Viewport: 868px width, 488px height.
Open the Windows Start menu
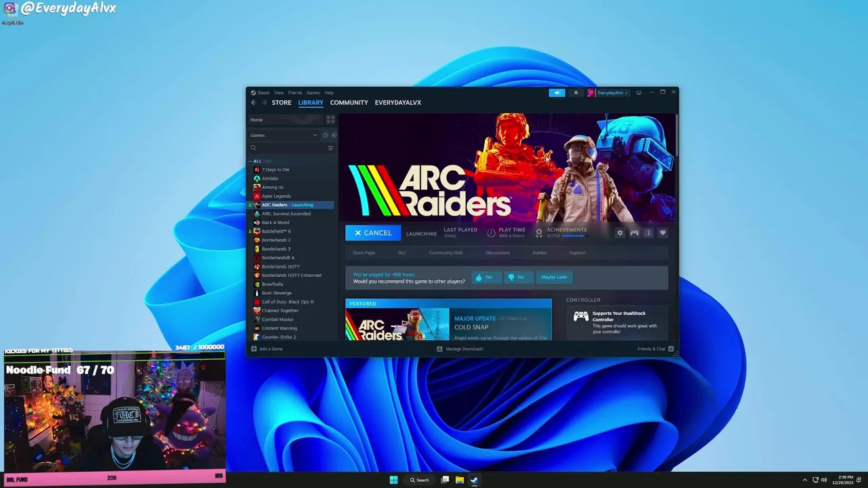(393, 480)
